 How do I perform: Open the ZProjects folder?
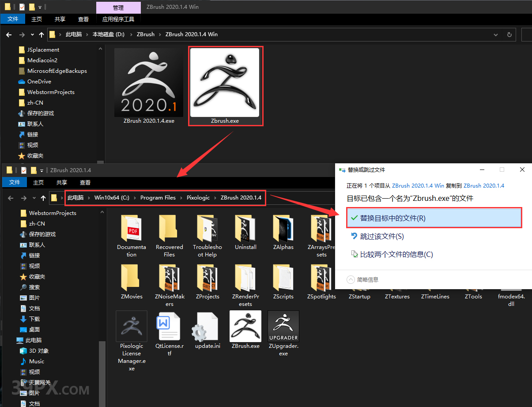click(x=207, y=283)
